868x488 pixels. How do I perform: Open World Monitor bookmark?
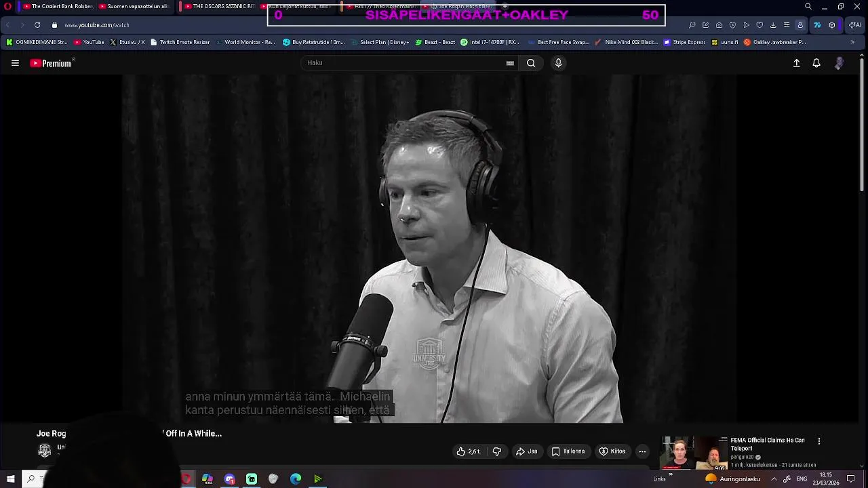[x=245, y=42]
